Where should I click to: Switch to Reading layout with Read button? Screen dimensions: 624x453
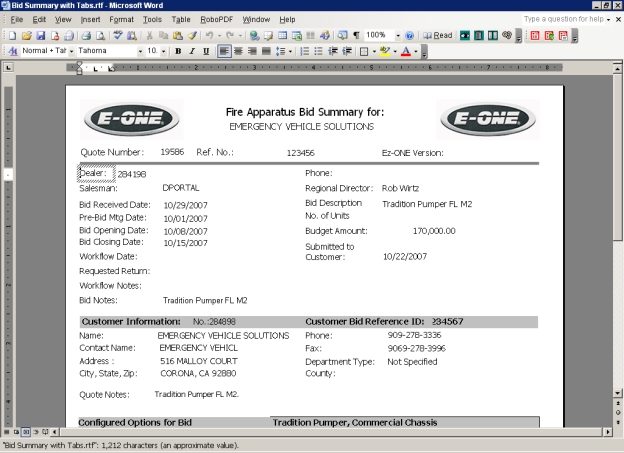(438, 36)
